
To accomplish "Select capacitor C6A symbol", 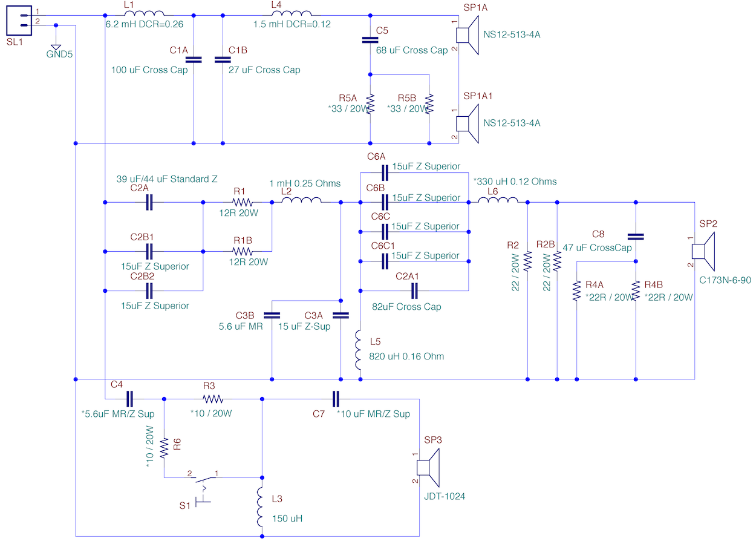I will pos(383,173).
